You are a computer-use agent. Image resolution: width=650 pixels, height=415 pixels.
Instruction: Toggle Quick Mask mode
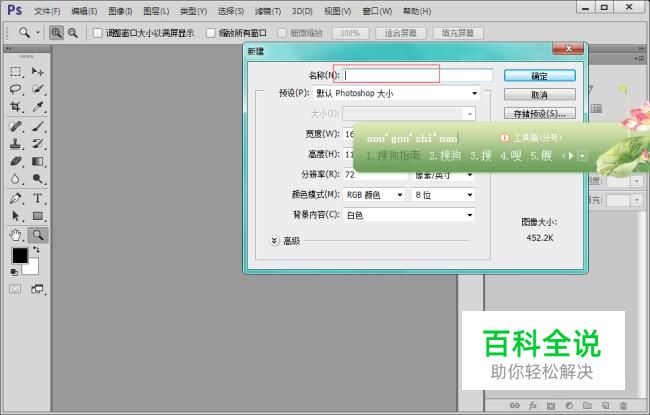click(x=15, y=289)
